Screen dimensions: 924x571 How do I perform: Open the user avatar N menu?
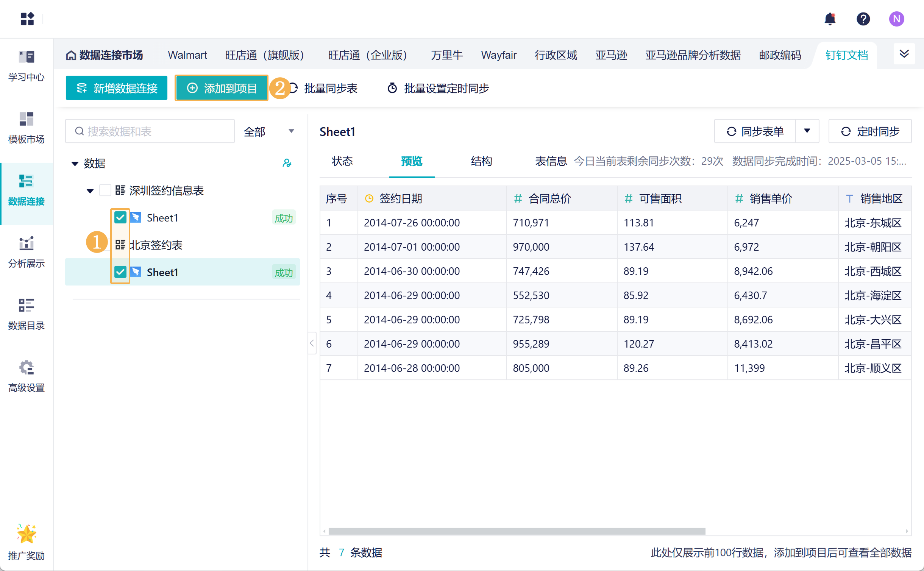[896, 19]
